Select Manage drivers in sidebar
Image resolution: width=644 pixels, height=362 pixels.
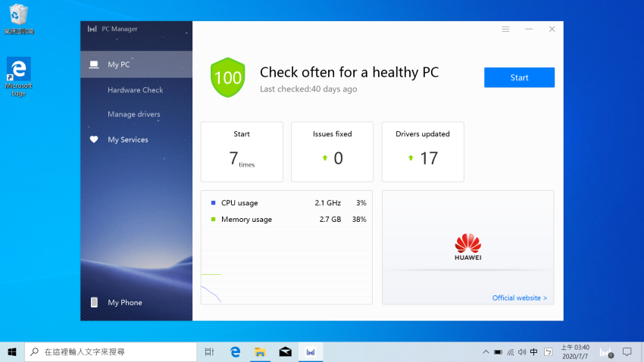coord(134,114)
